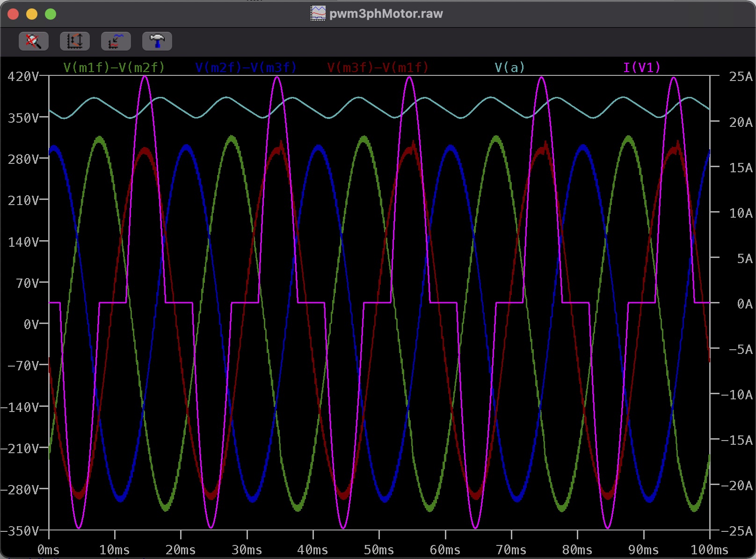Viewport: 756px width, 559px height.
Task: Click the V(m3f)-V(m1f) red trace label
Action: coord(378,68)
